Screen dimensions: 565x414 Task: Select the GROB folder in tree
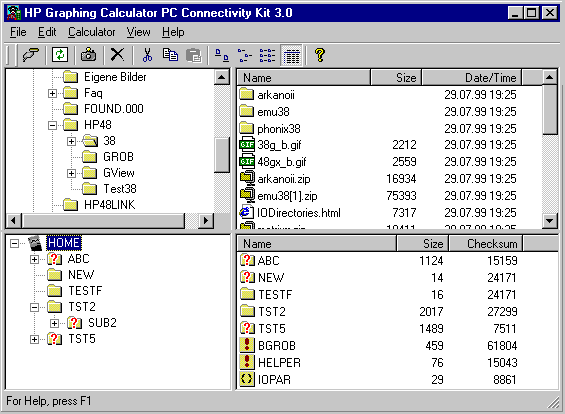118,157
